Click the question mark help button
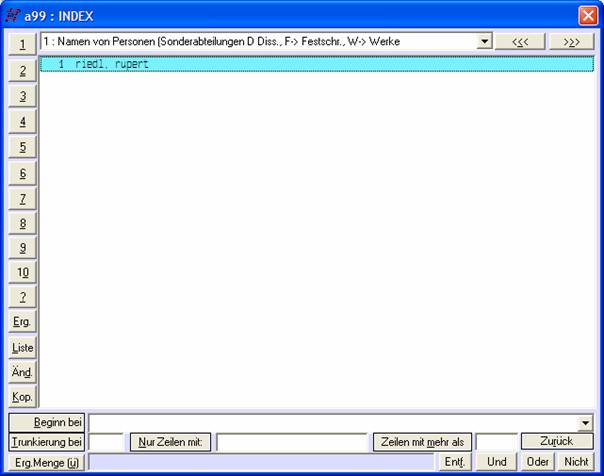 (22, 297)
